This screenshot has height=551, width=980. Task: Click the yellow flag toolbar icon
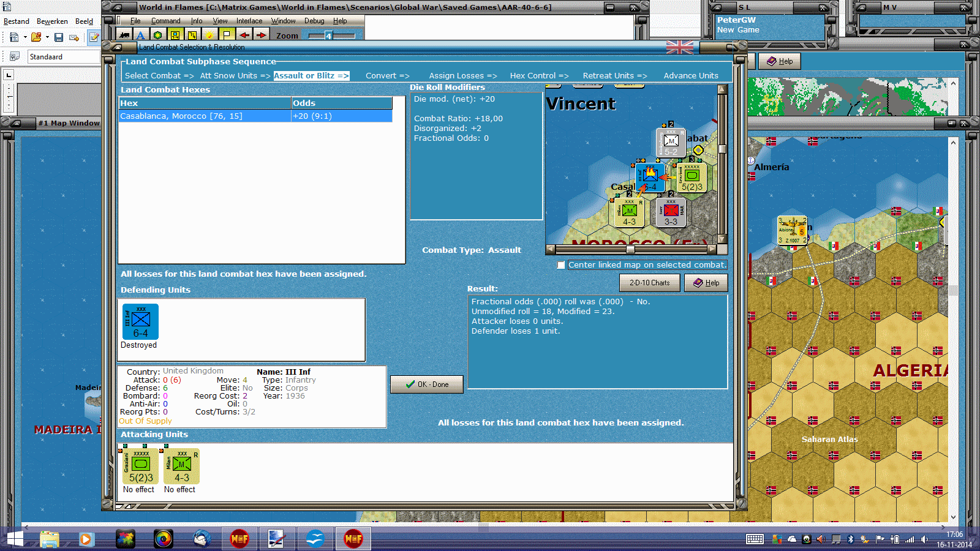[x=227, y=36]
